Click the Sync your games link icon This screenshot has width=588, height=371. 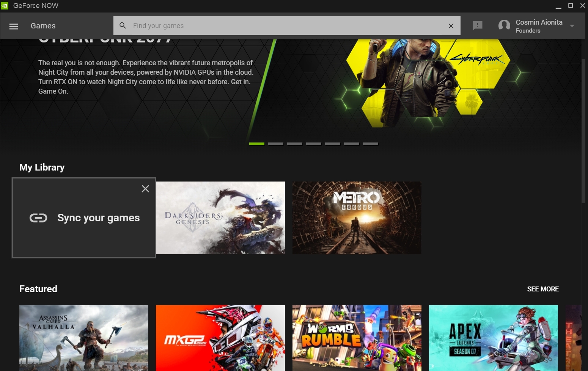[38, 218]
